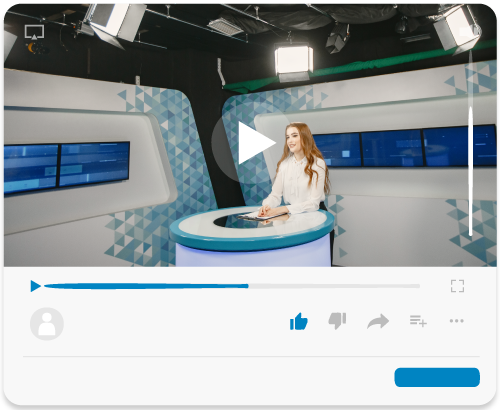Image resolution: width=500 pixels, height=410 pixels.
Task: Seek within the blue played progress section
Action: point(146,286)
